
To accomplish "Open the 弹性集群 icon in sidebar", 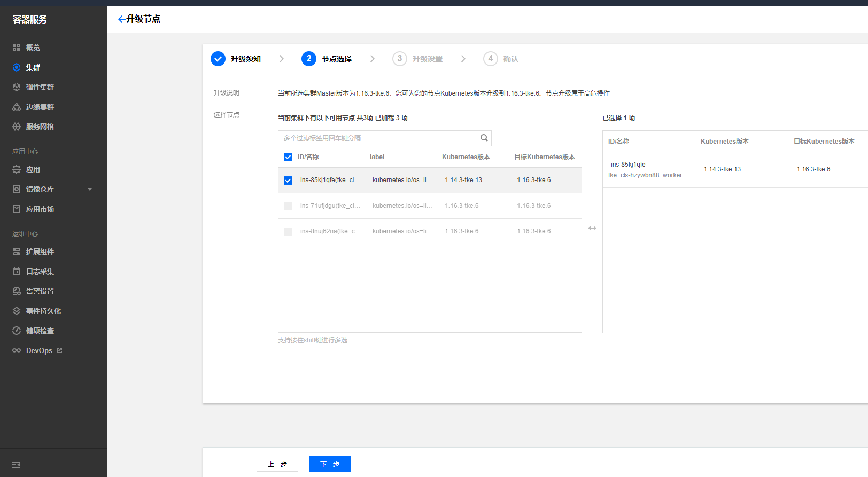I will tap(17, 87).
